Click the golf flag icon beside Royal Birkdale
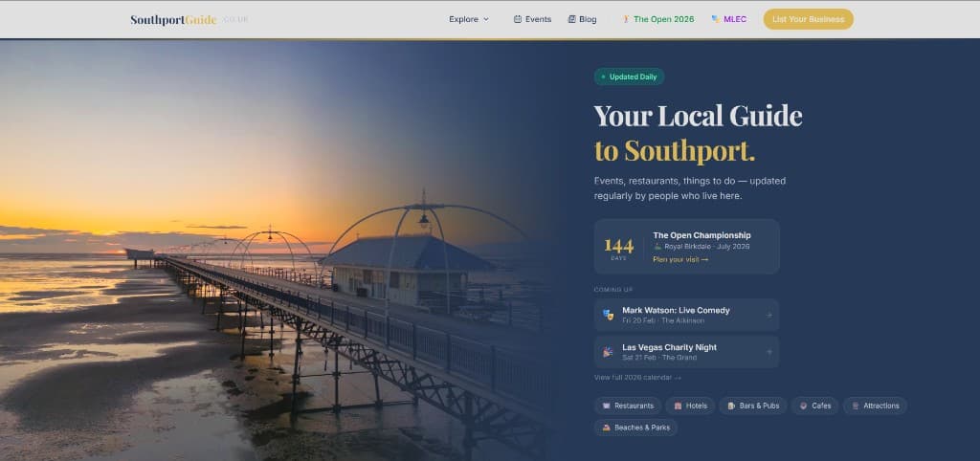This screenshot has width=980, height=461. coord(657,247)
